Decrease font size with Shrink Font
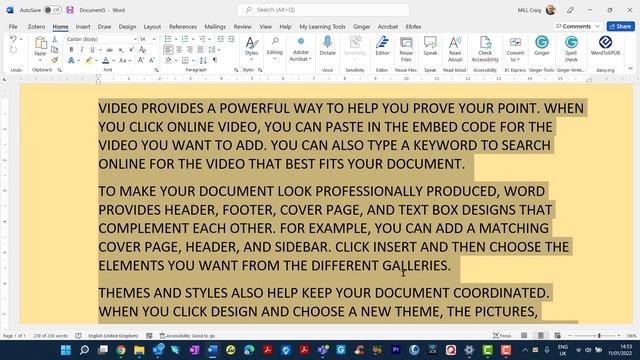 [151, 60]
